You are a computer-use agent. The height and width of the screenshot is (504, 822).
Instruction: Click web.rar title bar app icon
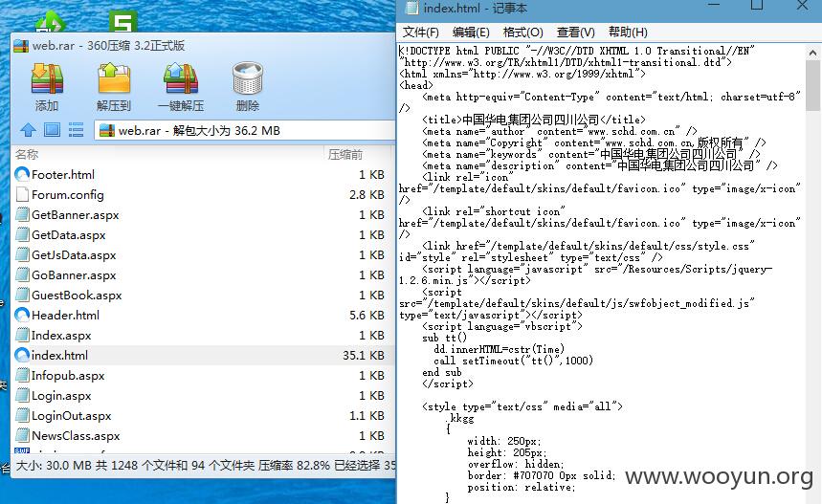pyautogui.click(x=21, y=46)
